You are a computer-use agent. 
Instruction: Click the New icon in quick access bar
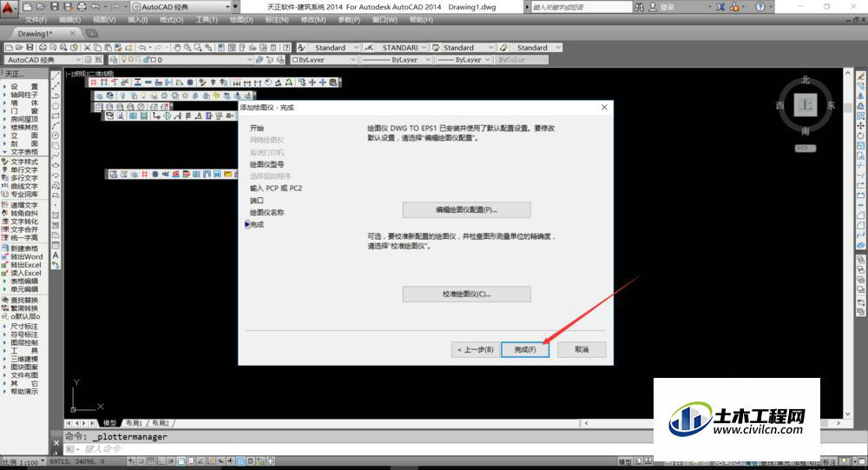click(x=29, y=7)
